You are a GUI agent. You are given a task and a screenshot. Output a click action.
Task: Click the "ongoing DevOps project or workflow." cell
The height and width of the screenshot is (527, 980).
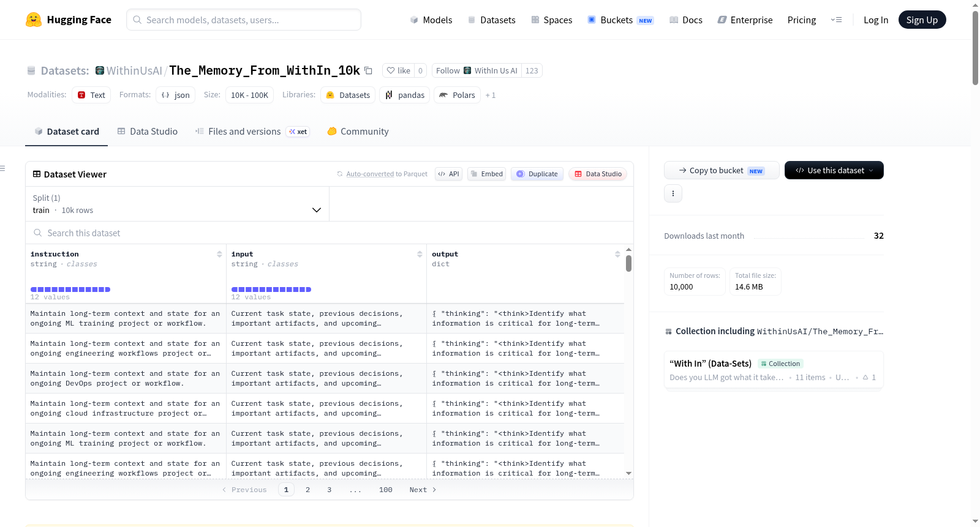point(126,378)
